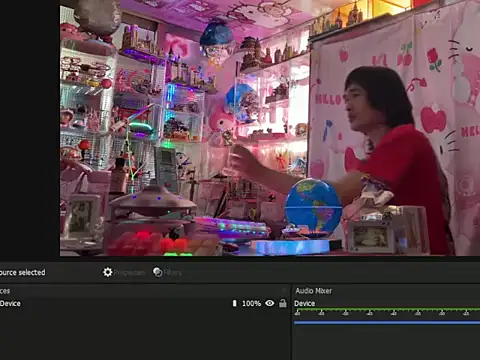Click the small button atop the Sources dock
The image size is (480, 360).
[x=284, y=290]
